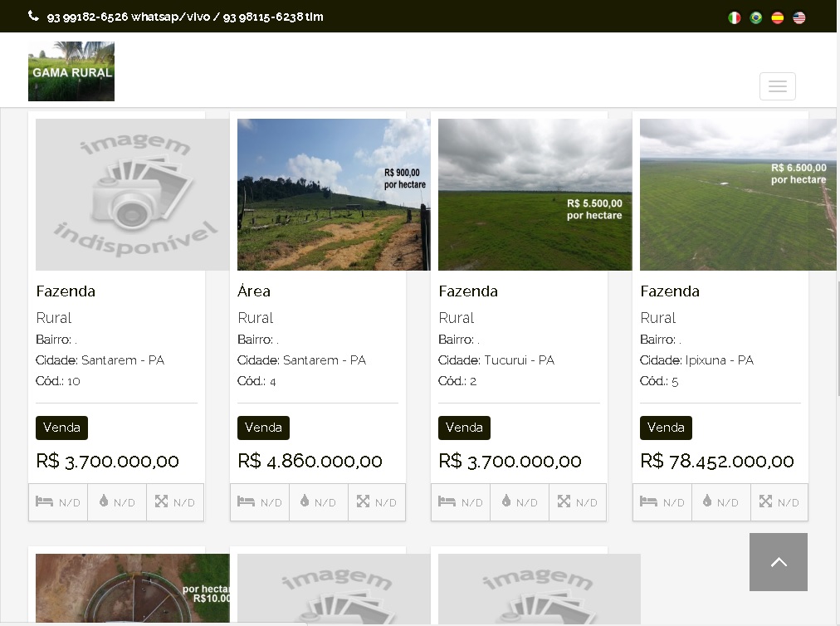Click the area expand icon on the Cód. 4 card
Image resolution: width=840 pixels, height=626 pixels.
[x=364, y=501]
